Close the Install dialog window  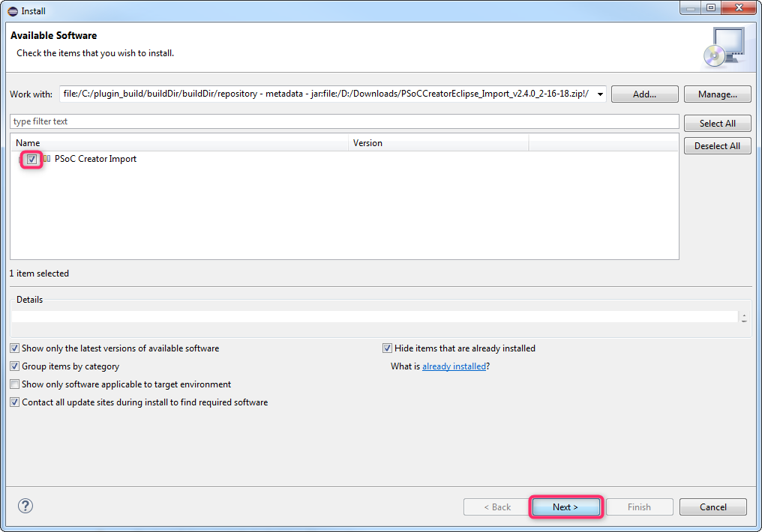(x=739, y=7)
